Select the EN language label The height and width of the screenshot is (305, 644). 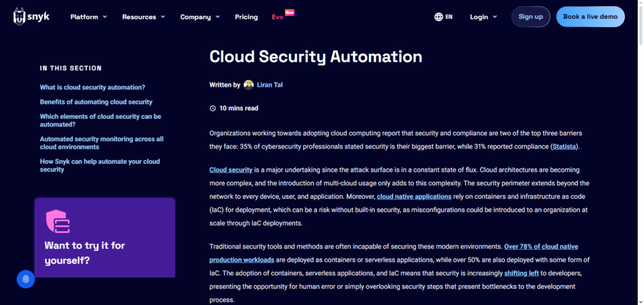(449, 17)
